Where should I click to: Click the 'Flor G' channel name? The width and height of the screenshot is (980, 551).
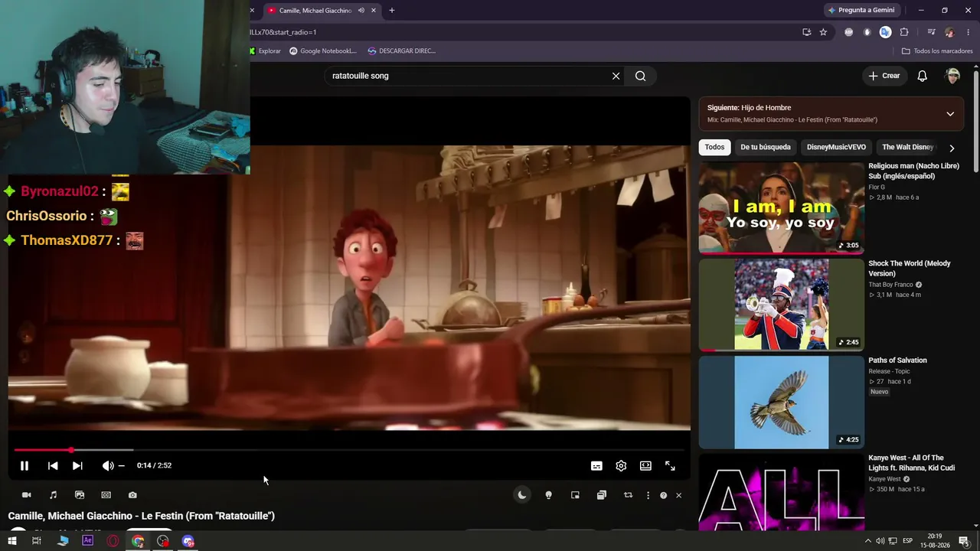(877, 187)
